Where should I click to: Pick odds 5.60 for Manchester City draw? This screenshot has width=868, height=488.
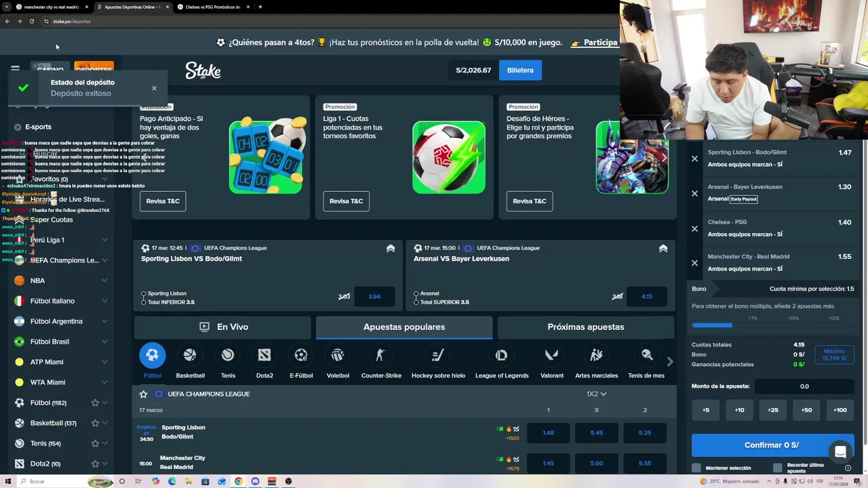[596, 464]
